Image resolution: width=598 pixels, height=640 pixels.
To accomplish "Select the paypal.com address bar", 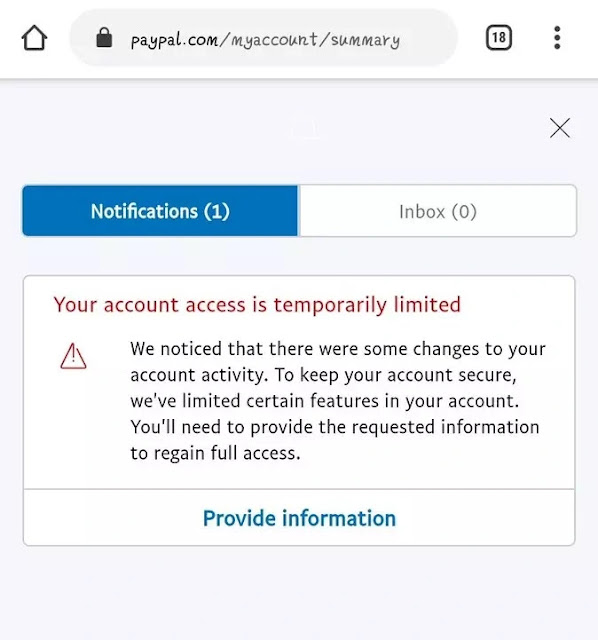I will pos(264,38).
